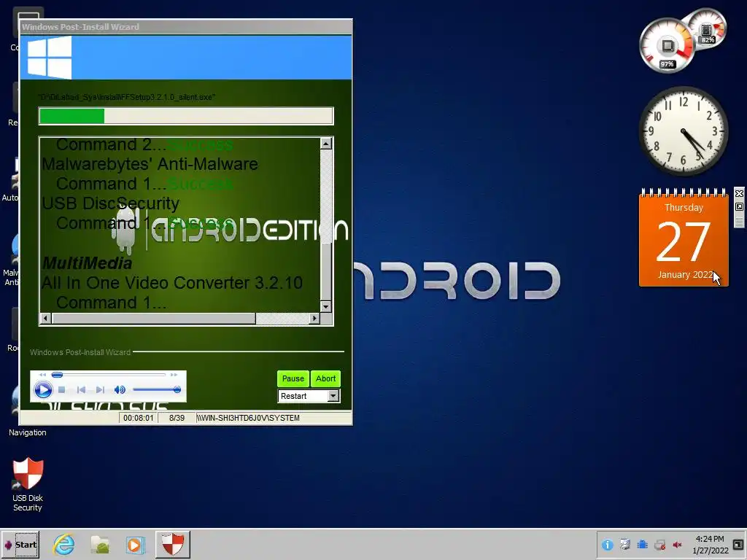This screenshot has width=747, height=560.
Task: Click the Windows logo in wizard header
Action: (x=50, y=58)
